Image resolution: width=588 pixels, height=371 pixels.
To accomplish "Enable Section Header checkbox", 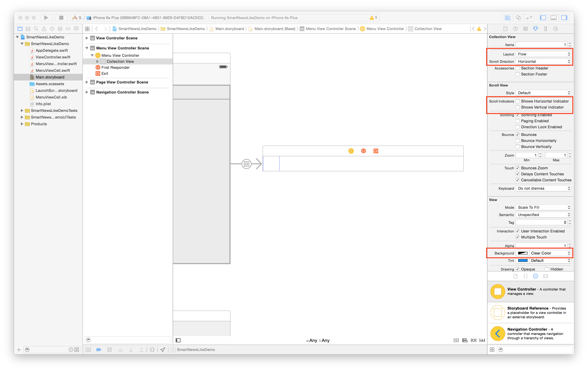I will tap(518, 68).
